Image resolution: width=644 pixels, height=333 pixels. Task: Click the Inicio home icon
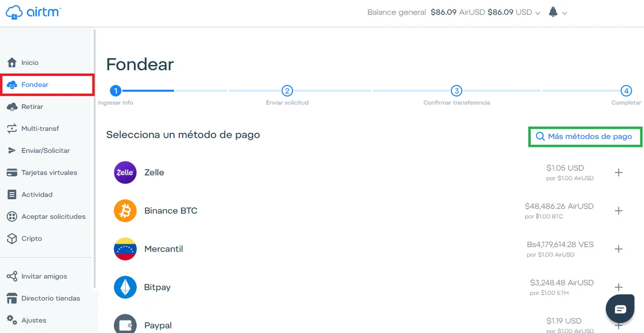12,63
